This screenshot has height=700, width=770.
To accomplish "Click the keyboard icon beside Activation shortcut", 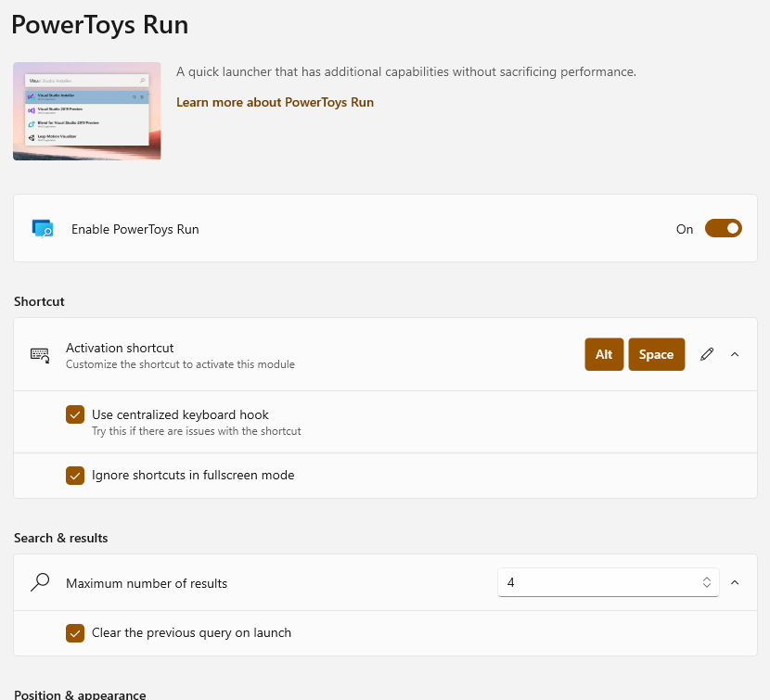I will coord(40,355).
